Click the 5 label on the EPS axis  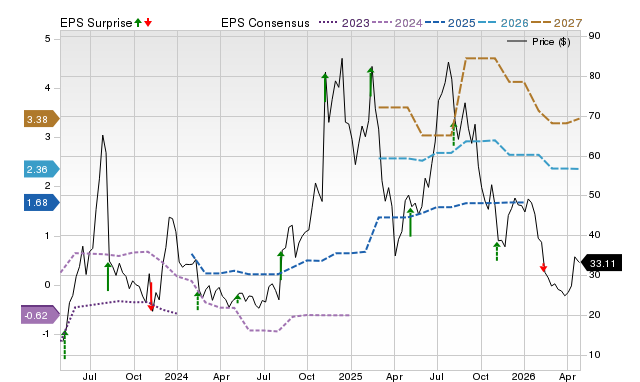(48, 39)
